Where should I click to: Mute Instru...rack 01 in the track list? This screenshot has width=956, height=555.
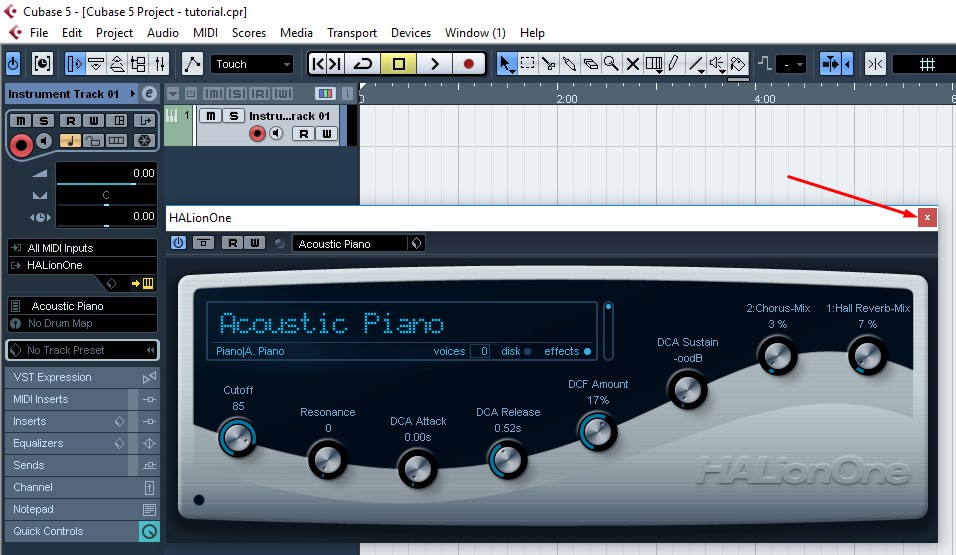(x=211, y=115)
